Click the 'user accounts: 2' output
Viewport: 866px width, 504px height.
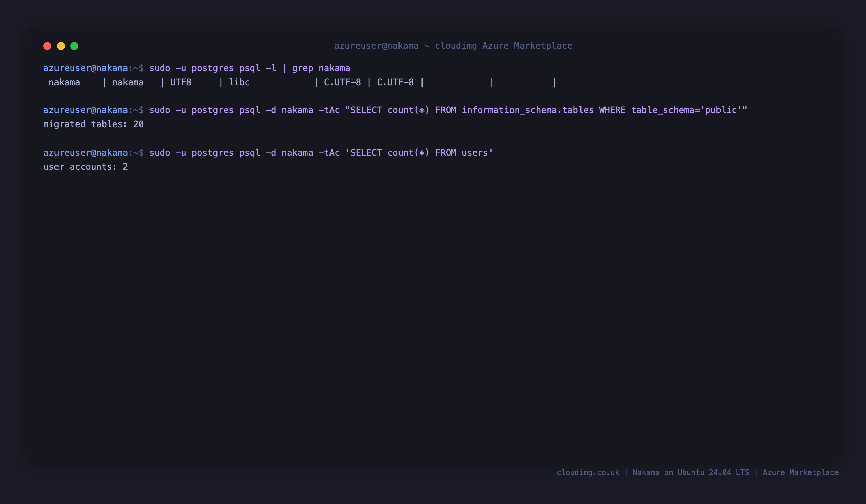tap(86, 167)
